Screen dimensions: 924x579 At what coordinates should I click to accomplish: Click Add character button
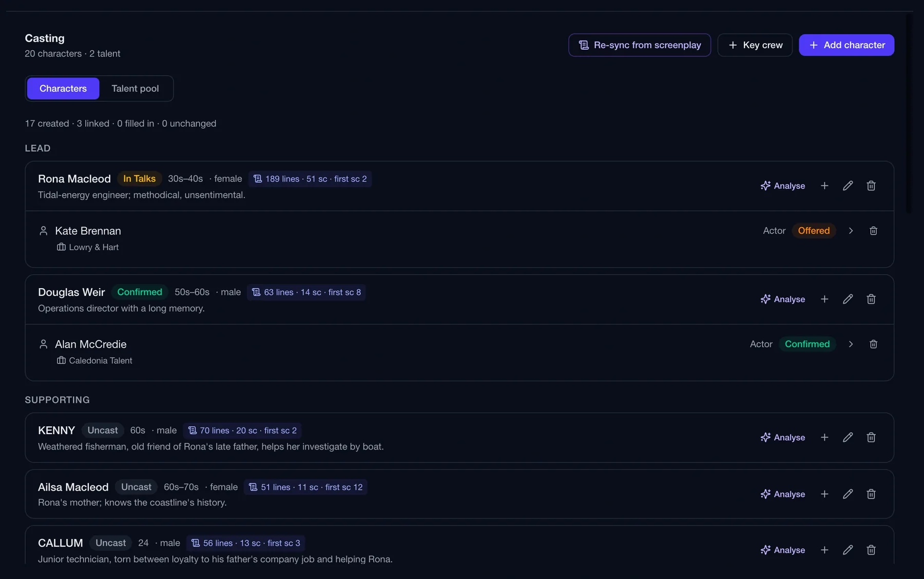tap(846, 45)
